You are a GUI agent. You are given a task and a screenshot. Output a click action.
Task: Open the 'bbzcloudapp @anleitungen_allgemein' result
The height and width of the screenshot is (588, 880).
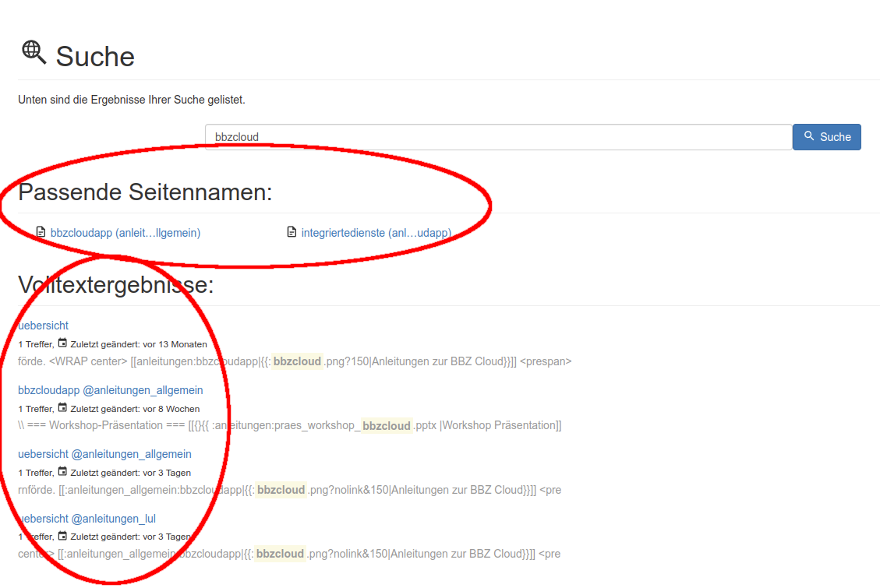111,390
